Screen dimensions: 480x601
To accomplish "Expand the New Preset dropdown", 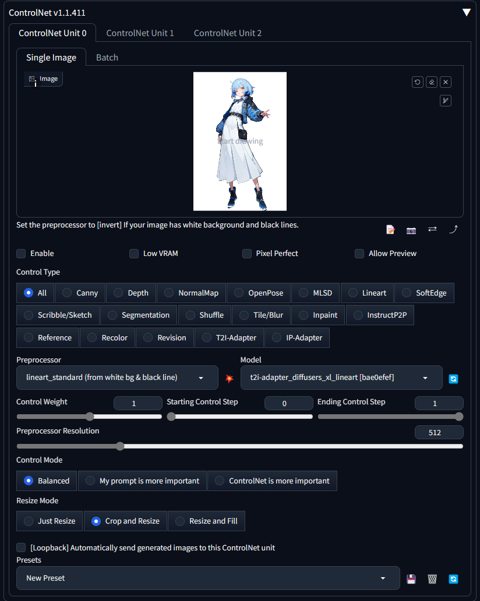I will click(x=208, y=578).
